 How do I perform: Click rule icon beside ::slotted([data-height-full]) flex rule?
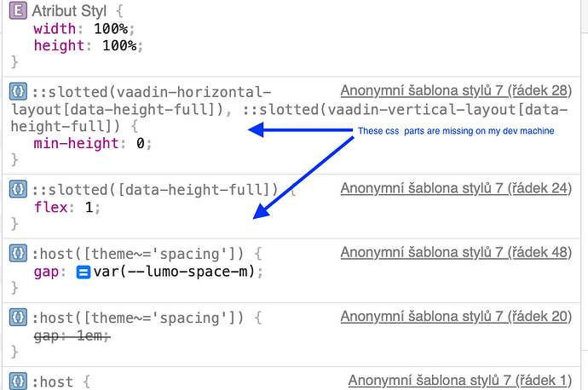[x=18, y=188]
